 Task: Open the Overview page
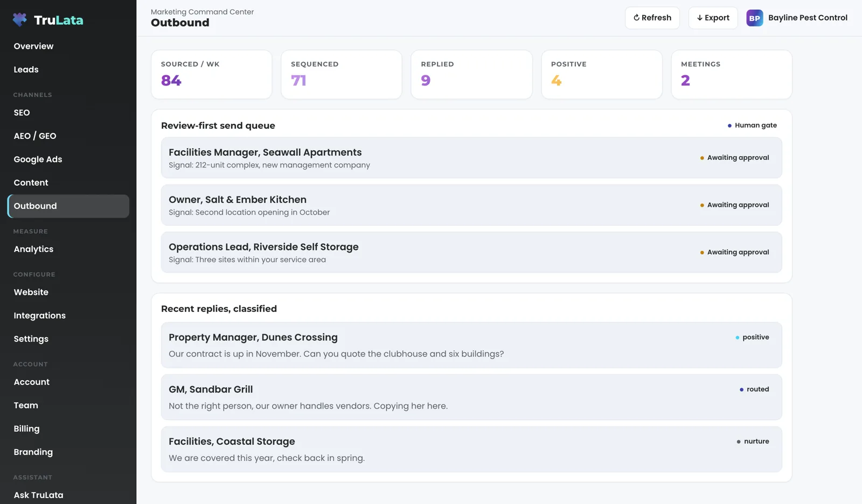[68, 46]
